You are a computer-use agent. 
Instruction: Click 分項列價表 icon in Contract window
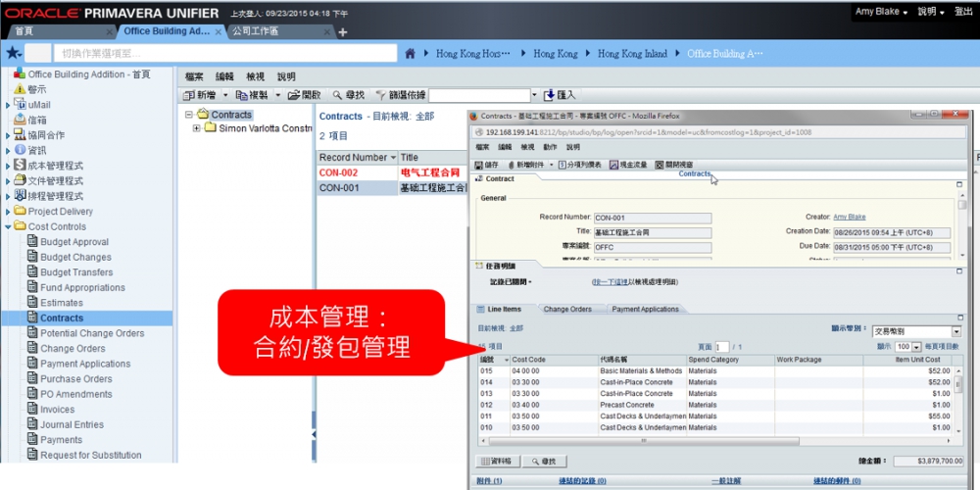click(x=562, y=165)
